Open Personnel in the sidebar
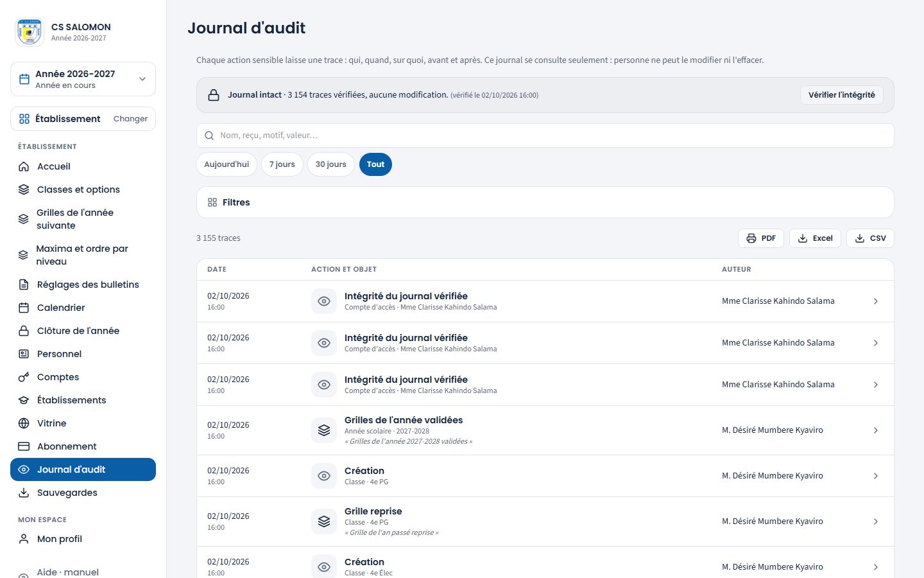 [x=83, y=354]
